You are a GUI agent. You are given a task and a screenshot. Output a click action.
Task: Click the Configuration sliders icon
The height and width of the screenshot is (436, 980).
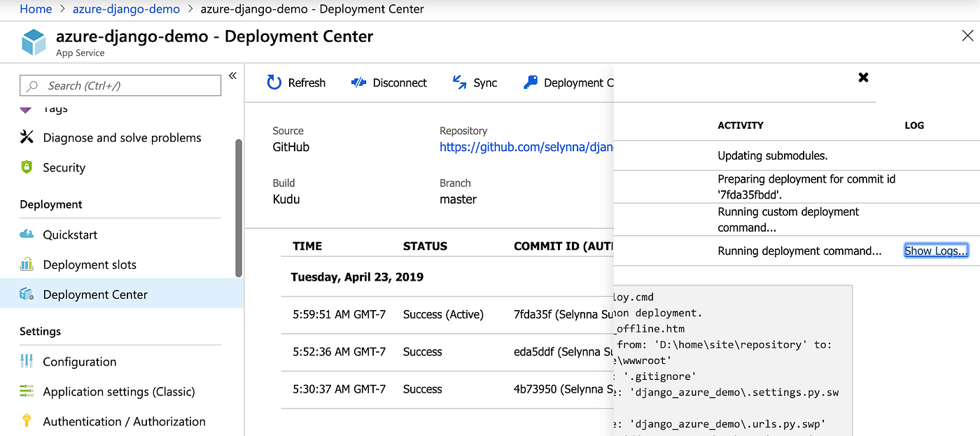[26, 361]
